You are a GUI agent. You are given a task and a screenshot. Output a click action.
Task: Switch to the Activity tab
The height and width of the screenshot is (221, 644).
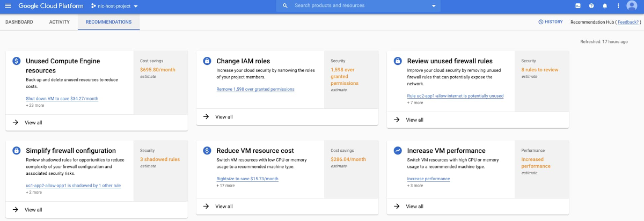coord(59,22)
